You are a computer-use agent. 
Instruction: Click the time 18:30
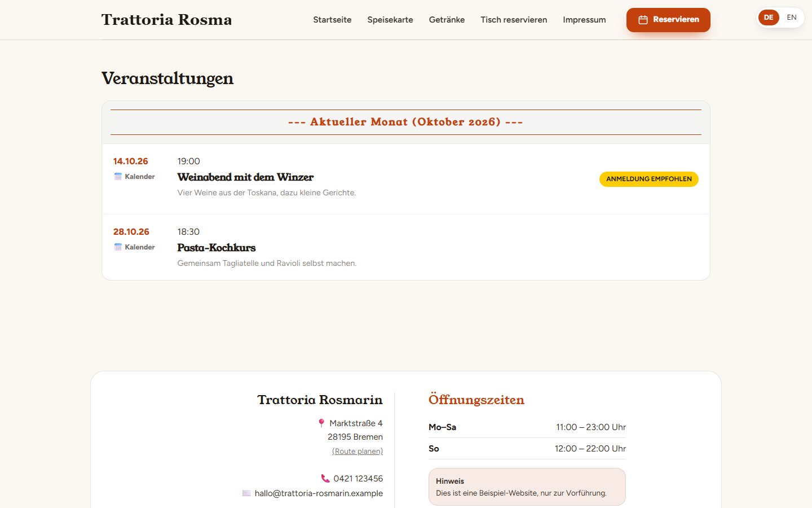point(189,232)
